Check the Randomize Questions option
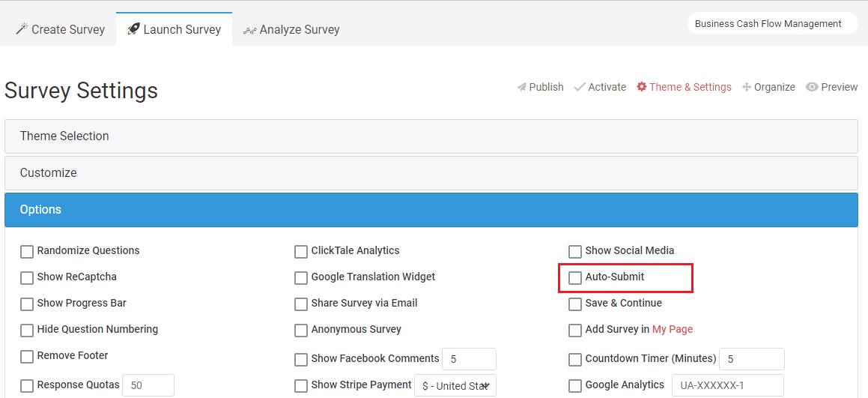Screen dimensions: 868x398 click(x=27, y=252)
